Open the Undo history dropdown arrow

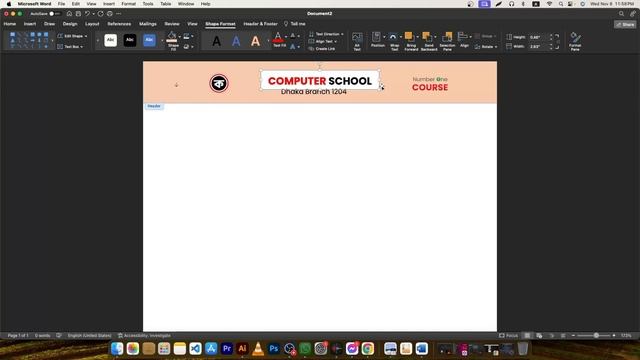[93, 14]
